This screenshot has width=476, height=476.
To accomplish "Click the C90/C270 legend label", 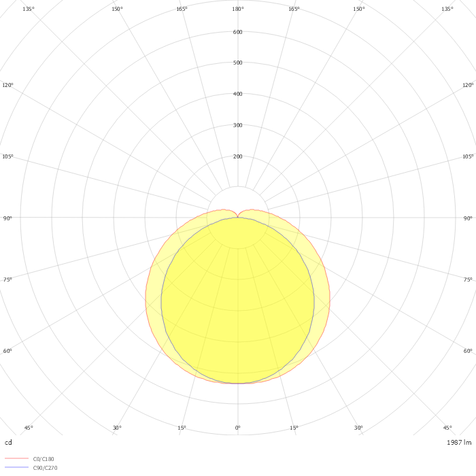I will click(x=45, y=468).
